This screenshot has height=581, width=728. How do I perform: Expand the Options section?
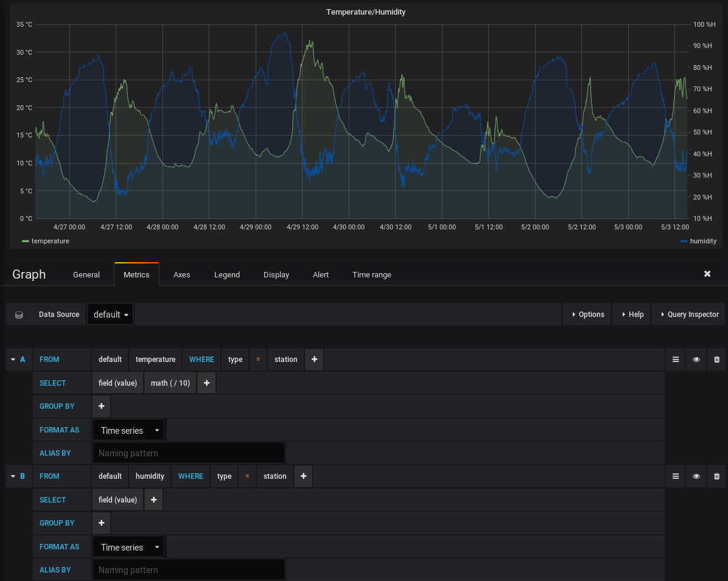pos(587,315)
